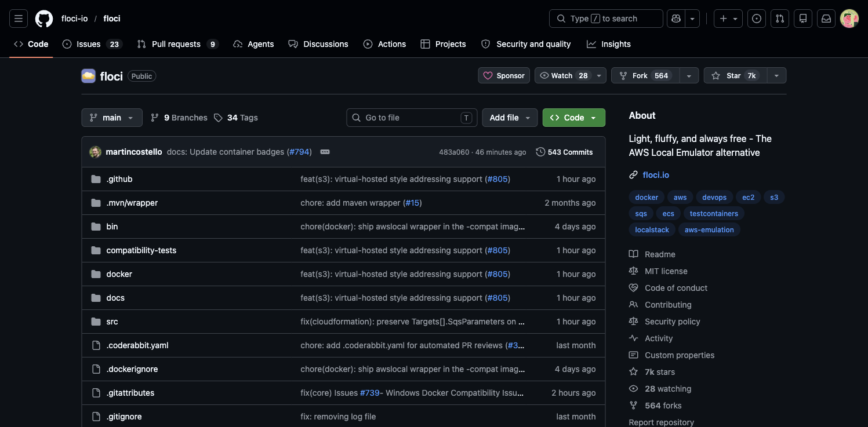The width and height of the screenshot is (868, 427).
Task: Open Copilot dropdown arrow in header
Action: pos(692,19)
